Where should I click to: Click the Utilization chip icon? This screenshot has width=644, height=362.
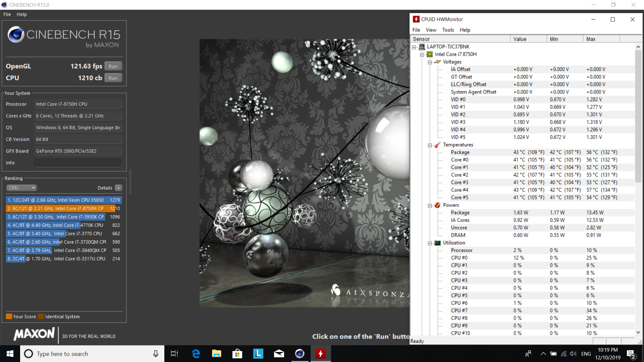[438, 243]
